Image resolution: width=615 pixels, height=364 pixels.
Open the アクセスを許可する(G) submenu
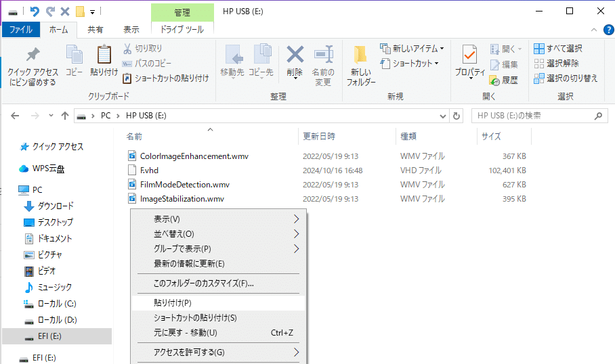coord(219,352)
